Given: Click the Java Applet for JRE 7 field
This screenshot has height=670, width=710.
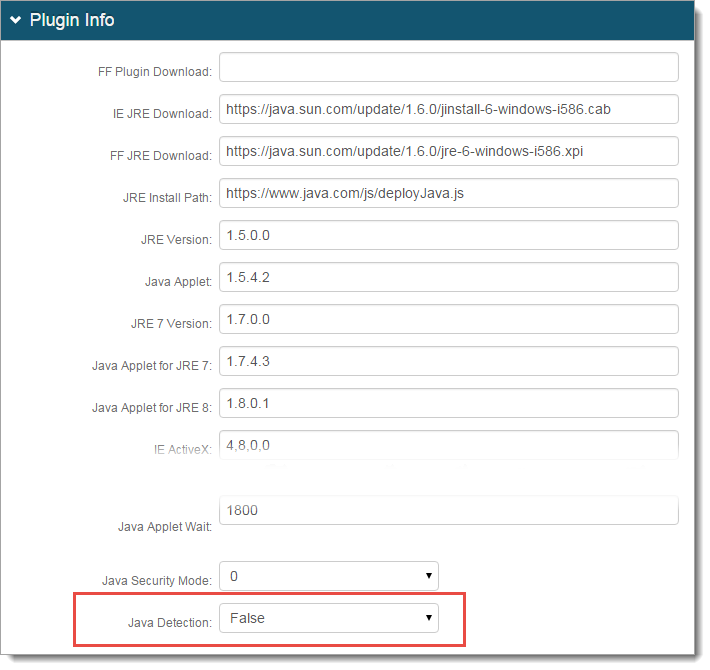Looking at the screenshot, I should 448,361.
